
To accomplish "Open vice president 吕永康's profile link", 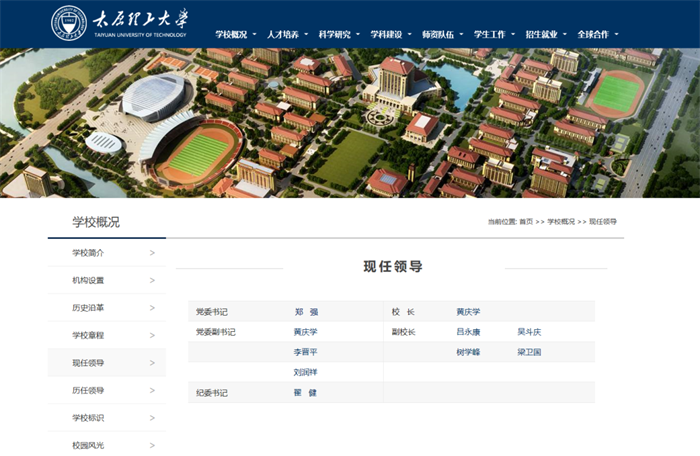I will click(x=468, y=332).
